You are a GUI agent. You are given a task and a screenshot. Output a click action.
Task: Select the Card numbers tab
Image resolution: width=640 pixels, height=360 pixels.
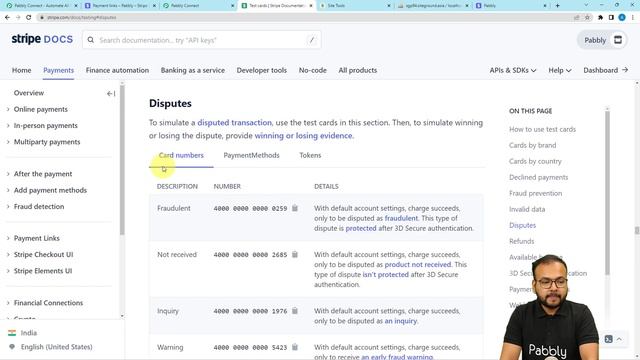pos(181,156)
